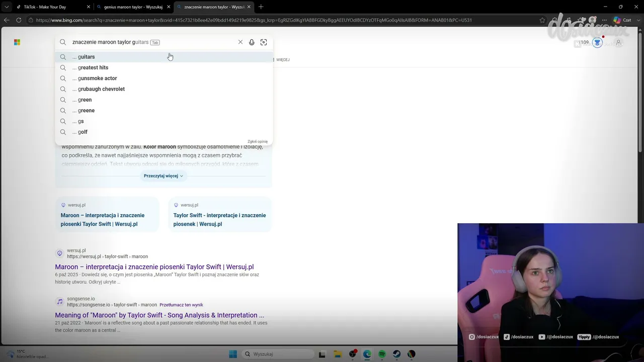Reload the current page
The image size is (644, 362).
pyautogui.click(x=19, y=20)
